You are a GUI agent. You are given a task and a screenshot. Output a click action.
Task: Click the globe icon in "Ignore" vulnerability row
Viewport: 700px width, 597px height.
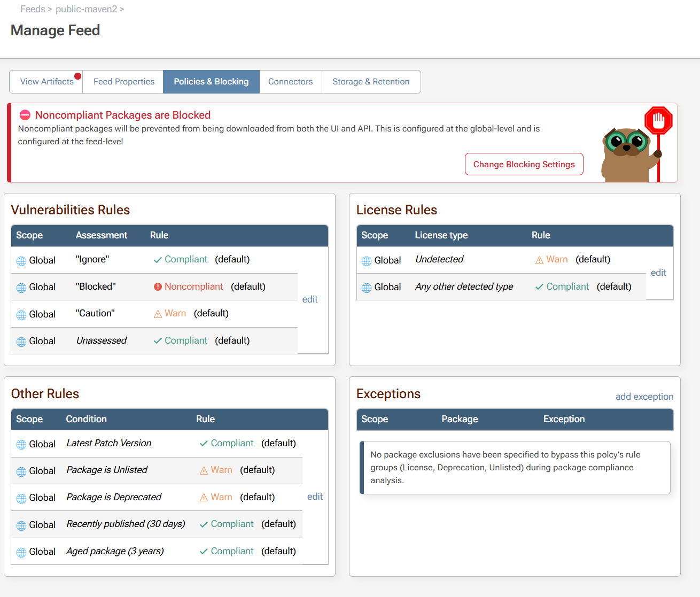coord(21,261)
